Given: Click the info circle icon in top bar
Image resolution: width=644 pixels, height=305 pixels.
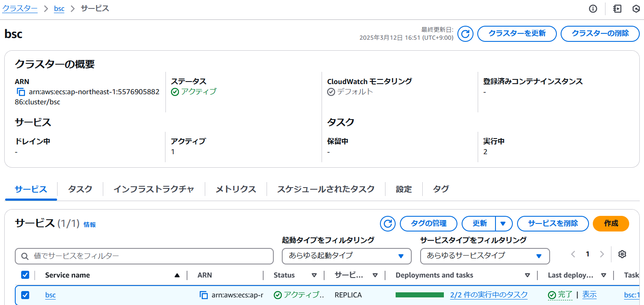Looking at the screenshot, I should click(593, 8).
